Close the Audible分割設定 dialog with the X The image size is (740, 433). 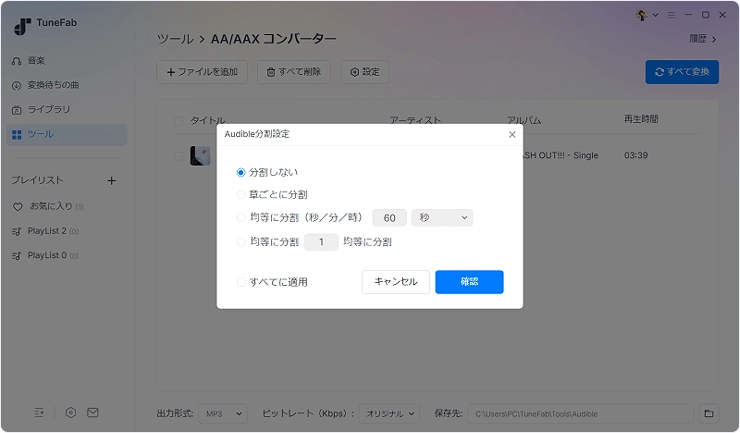512,135
